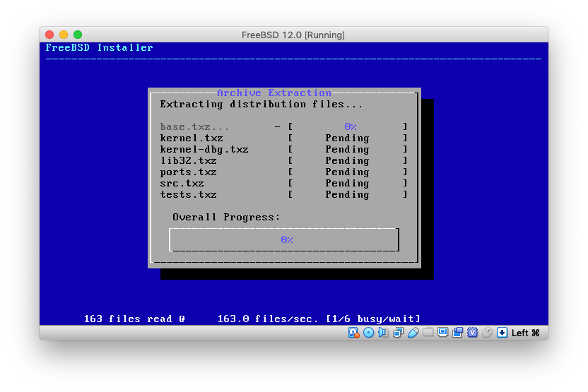The image size is (588, 392).
Task: Click the base.txz progress percentage
Action: pos(350,127)
